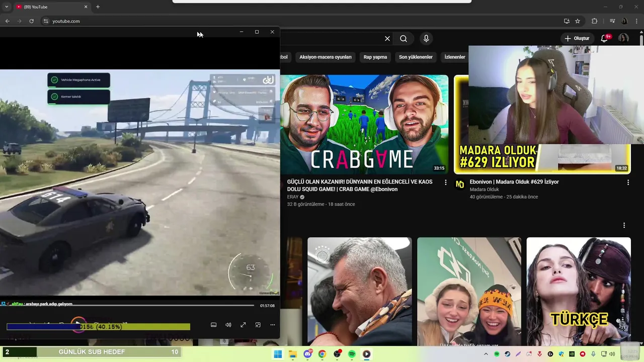
Task: Go back in Chrome
Action: point(7,21)
